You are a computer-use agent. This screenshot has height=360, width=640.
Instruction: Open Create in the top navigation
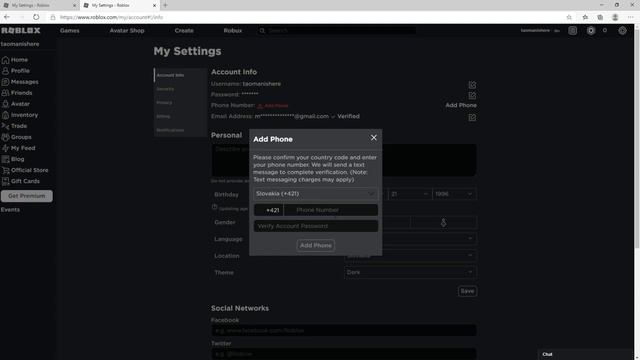(184, 31)
